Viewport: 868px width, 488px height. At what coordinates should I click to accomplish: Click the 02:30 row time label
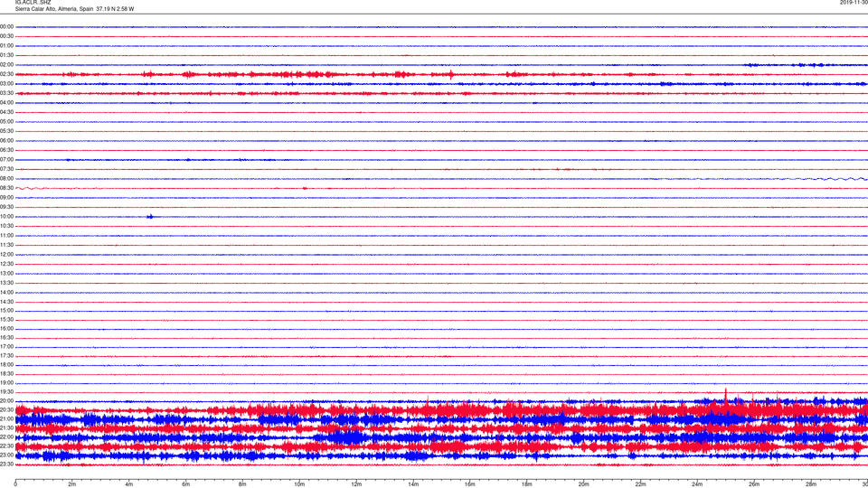6,74
